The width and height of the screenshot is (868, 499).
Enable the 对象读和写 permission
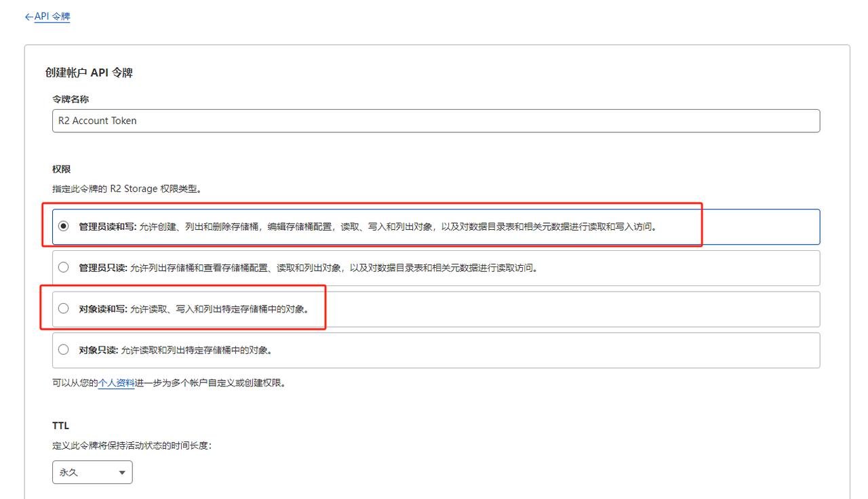pyautogui.click(x=63, y=308)
